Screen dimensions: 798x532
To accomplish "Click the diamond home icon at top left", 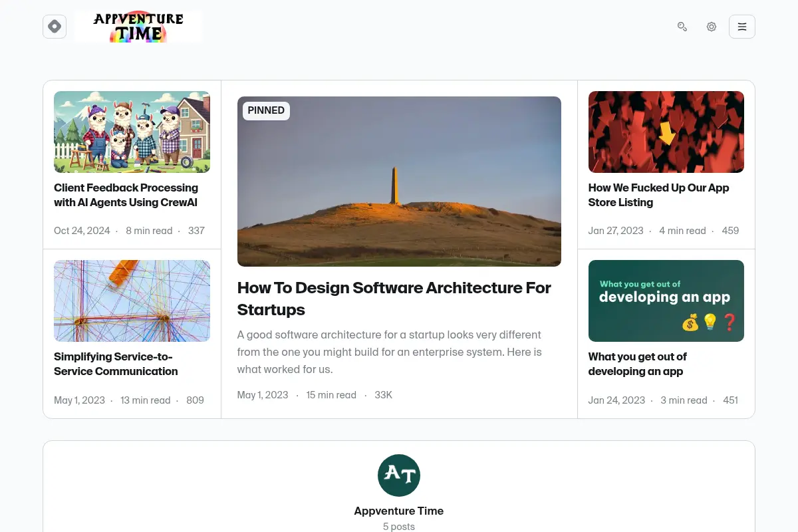I will 55,27.
